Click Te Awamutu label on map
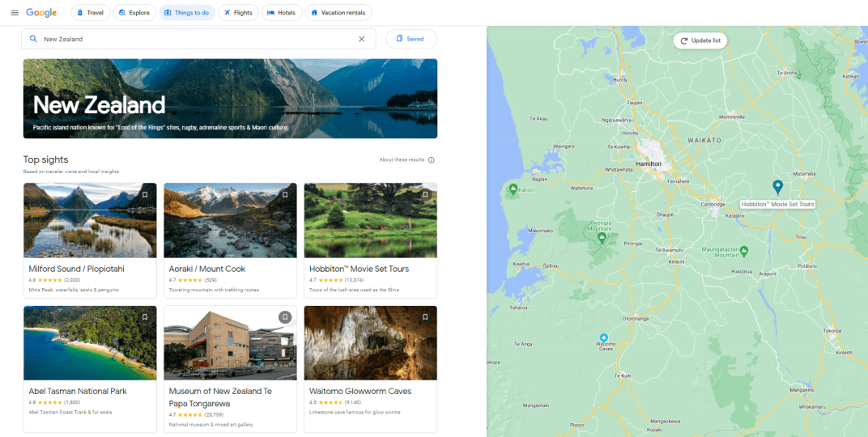This screenshot has width=868, height=437. tap(670, 249)
